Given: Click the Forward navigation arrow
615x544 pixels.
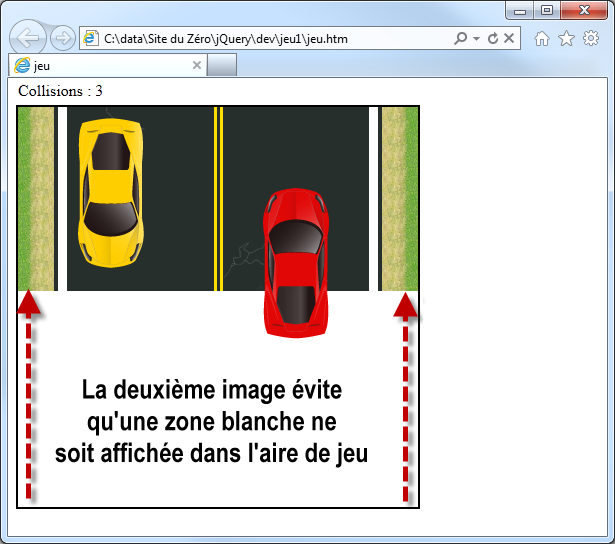Looking at the screenshot, I should point(63,38).
